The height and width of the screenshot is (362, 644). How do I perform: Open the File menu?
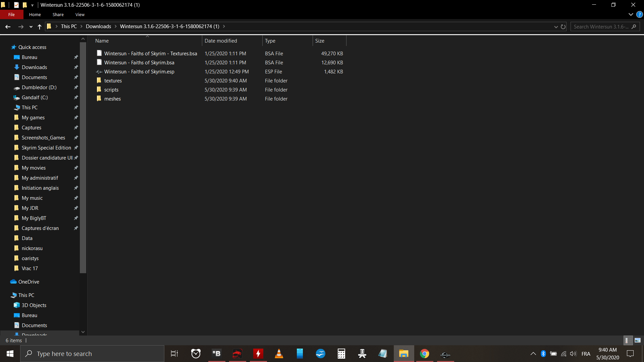click(x=11, y=15)
